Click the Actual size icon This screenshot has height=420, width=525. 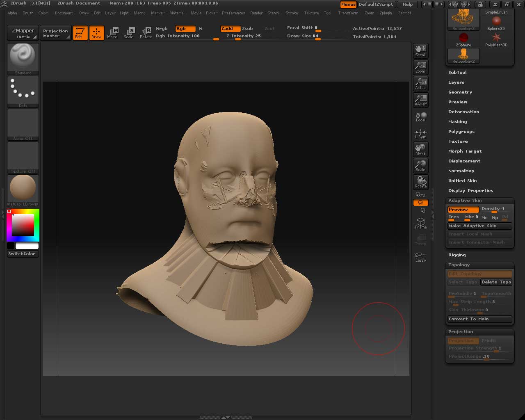pos(420,83)
